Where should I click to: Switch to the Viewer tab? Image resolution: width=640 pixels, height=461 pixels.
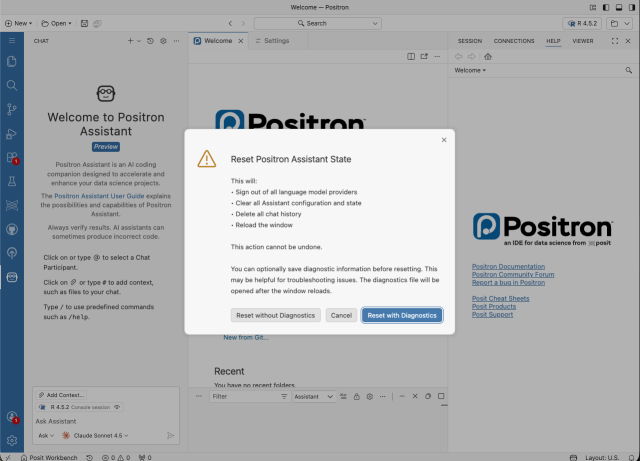coord(582,41)
